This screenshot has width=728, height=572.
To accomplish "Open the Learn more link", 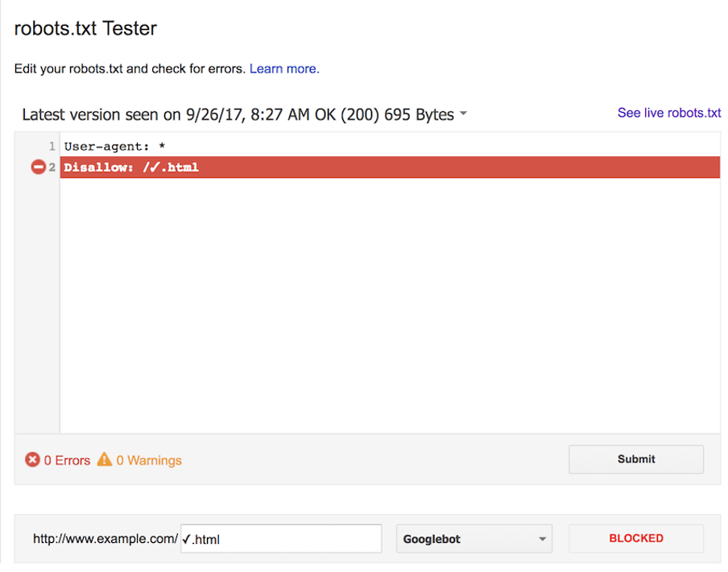I will (x=284, y=68).
